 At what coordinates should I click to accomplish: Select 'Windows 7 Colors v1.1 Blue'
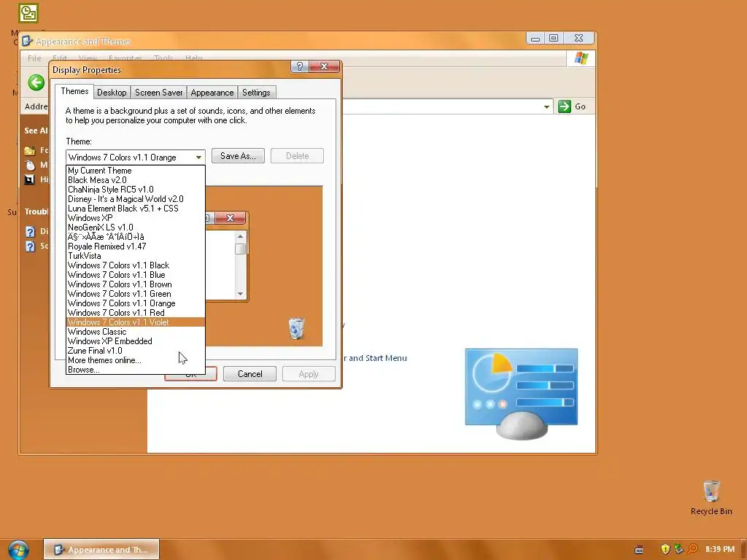click(x=135, y=275)
